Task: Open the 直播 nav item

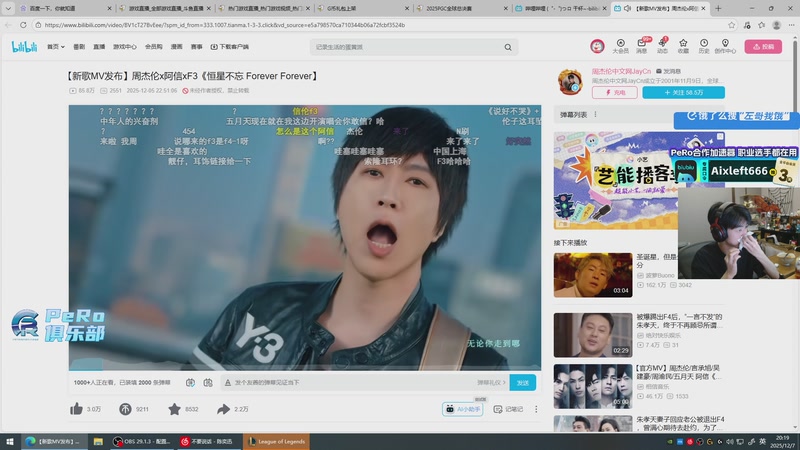Action: (x=99, y=46)
